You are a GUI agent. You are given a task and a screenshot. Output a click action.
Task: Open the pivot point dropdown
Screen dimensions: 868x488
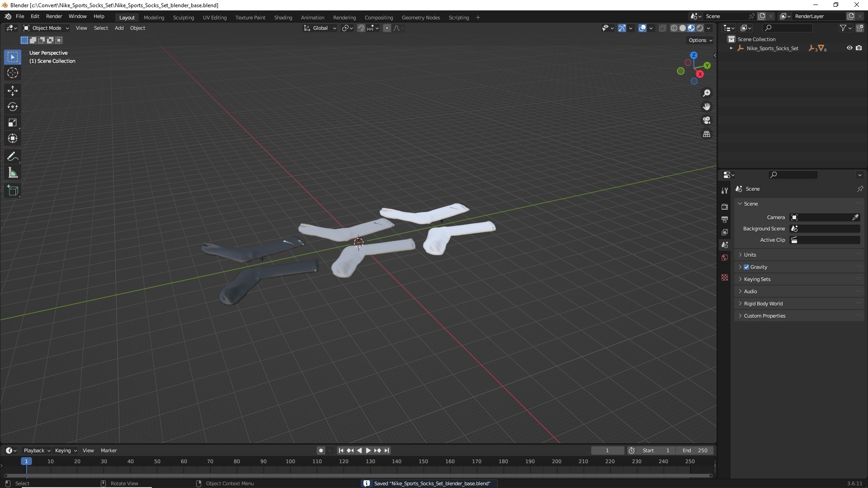(348, 28)
